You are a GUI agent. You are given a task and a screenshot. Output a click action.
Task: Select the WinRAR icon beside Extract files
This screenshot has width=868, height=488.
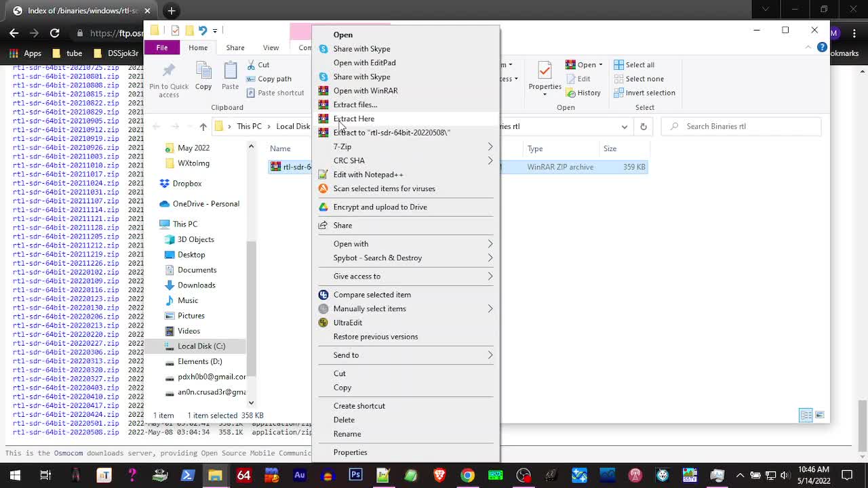click(x=323, y=104)
